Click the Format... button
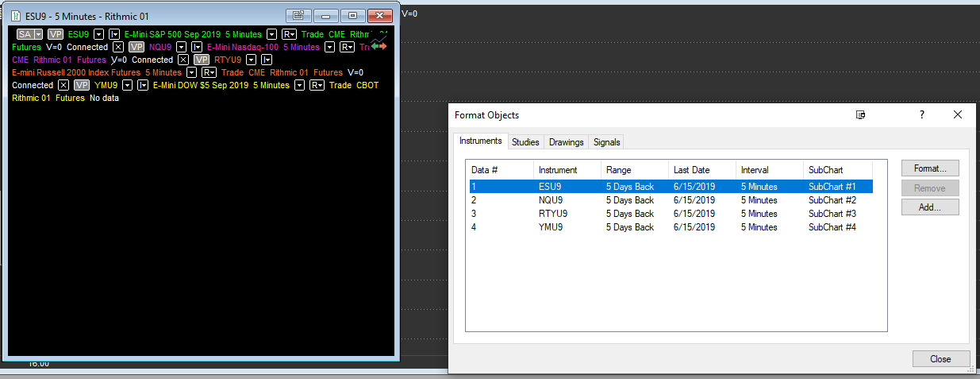Image resolution: width=980 pixels, height=379 pixels. click(930, 168)
